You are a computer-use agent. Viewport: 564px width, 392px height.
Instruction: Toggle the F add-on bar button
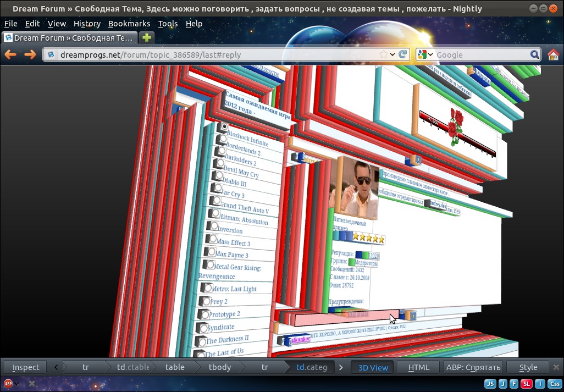click(x=514, y=384)
